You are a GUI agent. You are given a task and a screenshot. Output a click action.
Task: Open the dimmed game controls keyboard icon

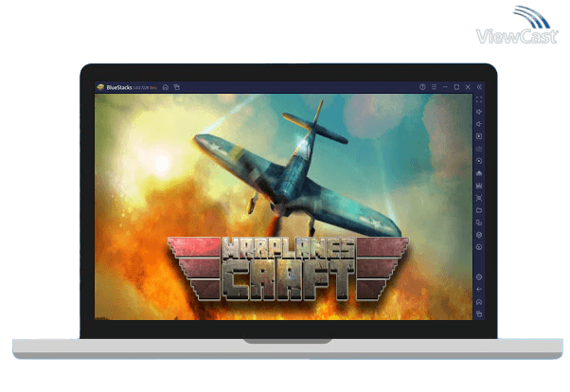tap(479, 149)
